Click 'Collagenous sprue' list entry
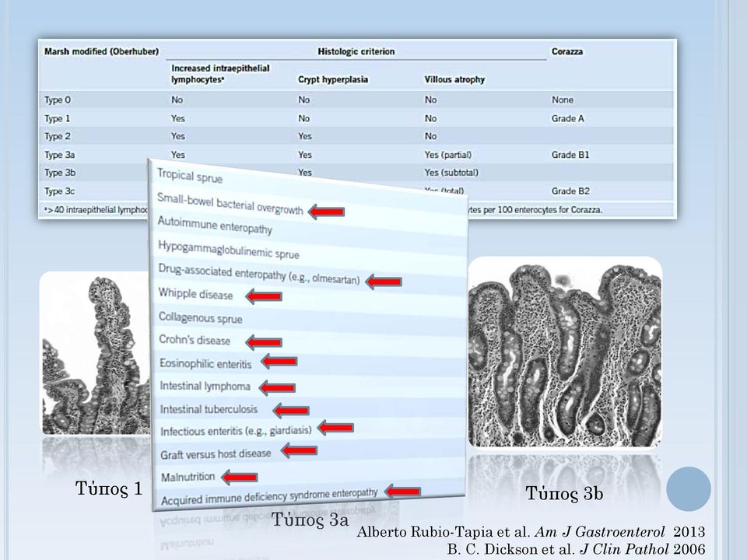The image size is (747, 560). 201,317
